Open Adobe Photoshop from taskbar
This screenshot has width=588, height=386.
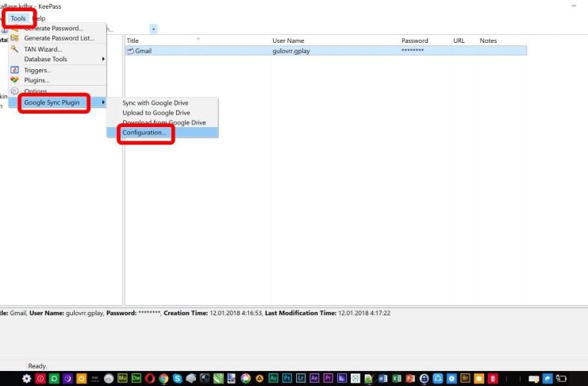coord(287,378)
